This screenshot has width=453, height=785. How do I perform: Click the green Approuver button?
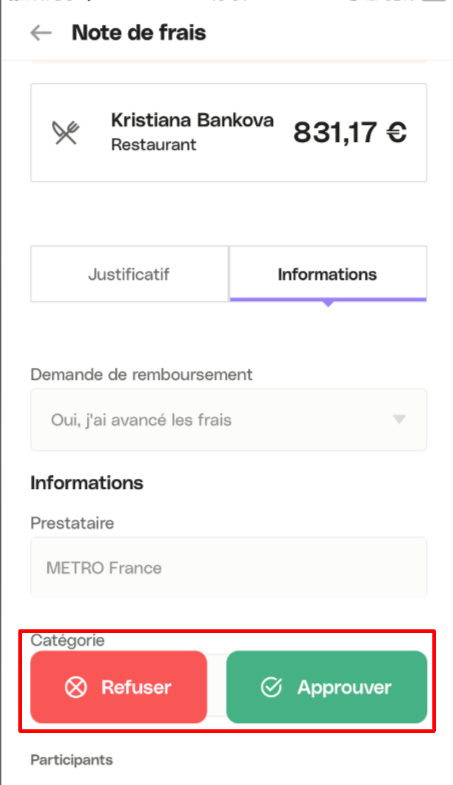coord(327,687)
